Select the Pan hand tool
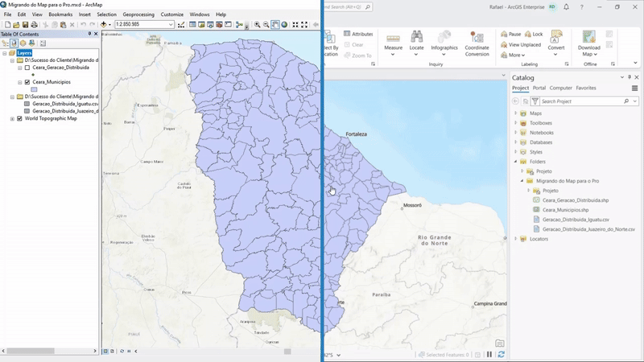This screenshot has width=644, height=362. (275, 25)
